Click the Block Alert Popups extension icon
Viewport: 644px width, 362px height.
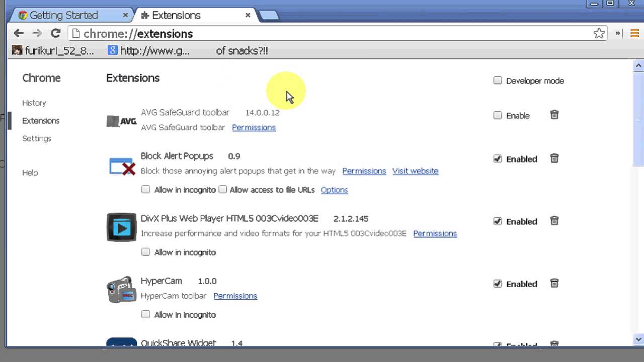(x=122, y=166)
